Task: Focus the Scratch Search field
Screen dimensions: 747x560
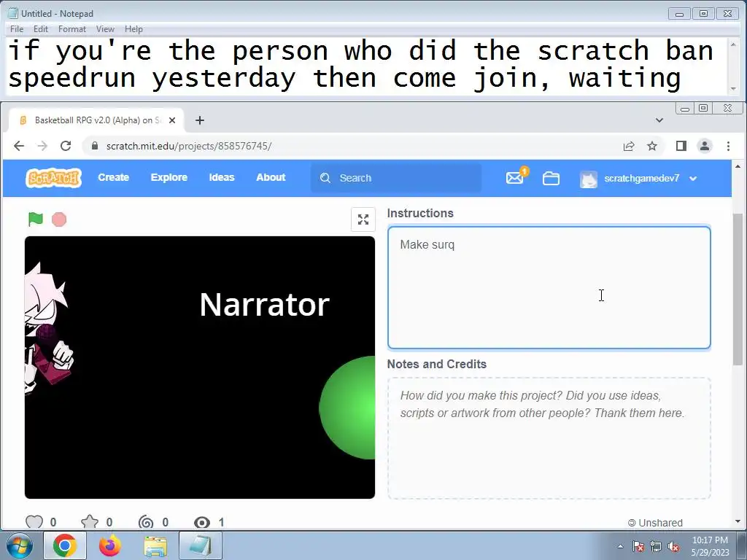Action: pyautogui.click(x=396, y=178)
